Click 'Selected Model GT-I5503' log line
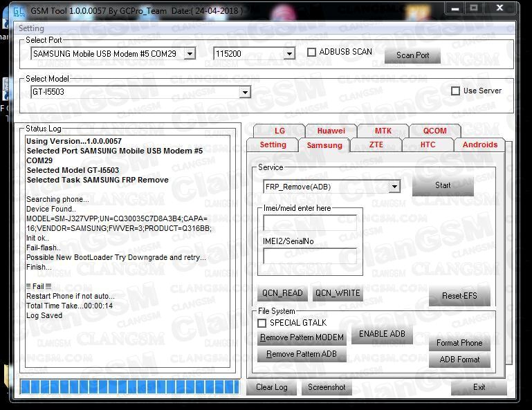The height and width of the screenshot is (410, 532). coord(73,170)
